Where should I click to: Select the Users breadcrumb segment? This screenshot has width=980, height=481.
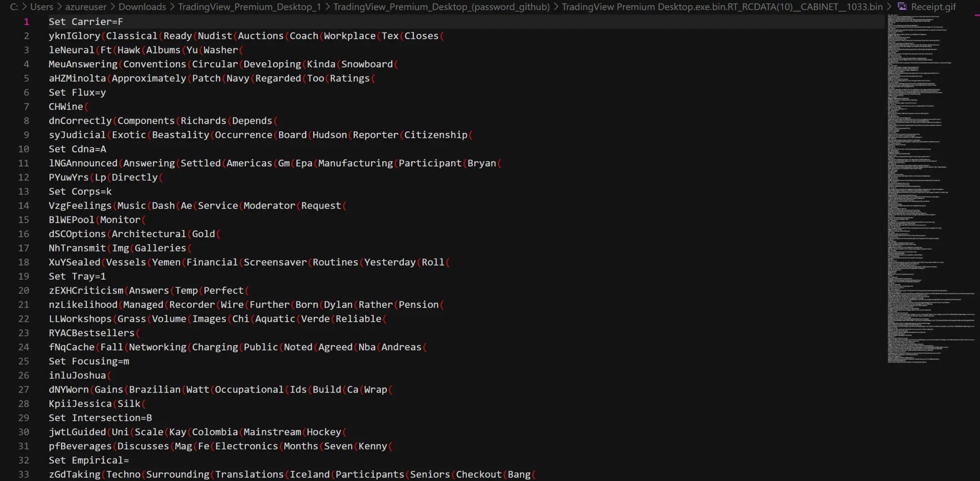pos(42,7)
